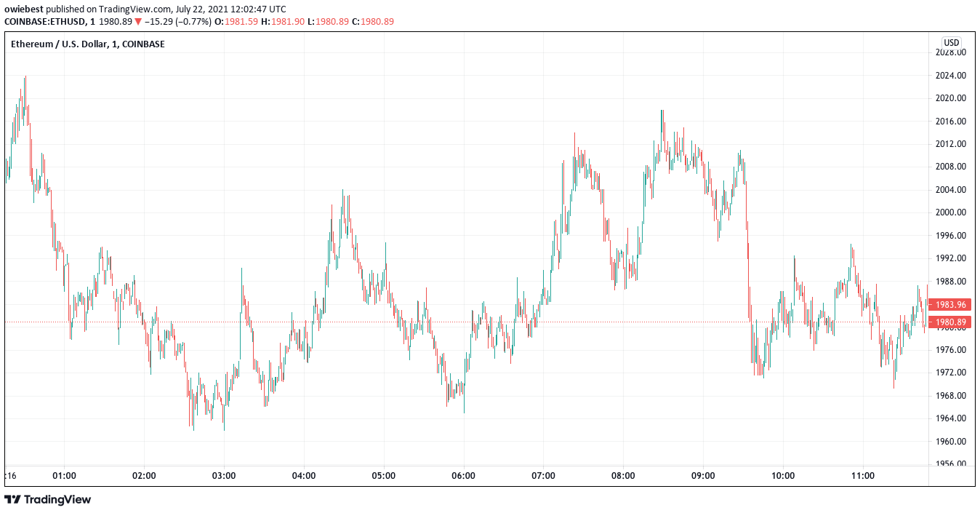Click the red 1983.96 price tag on axis
The image size is (980, 513).
(x=951, y=305)
